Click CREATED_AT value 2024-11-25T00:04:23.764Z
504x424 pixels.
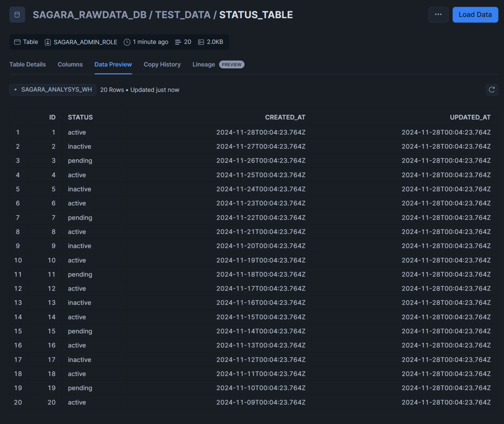click(x=261, y=175)
